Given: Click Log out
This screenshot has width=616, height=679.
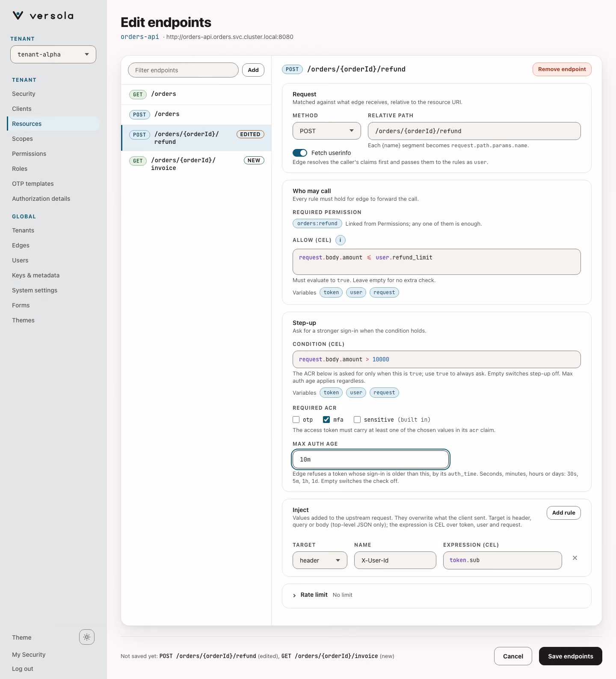Looking at the screenshot, I should point(23,669).
